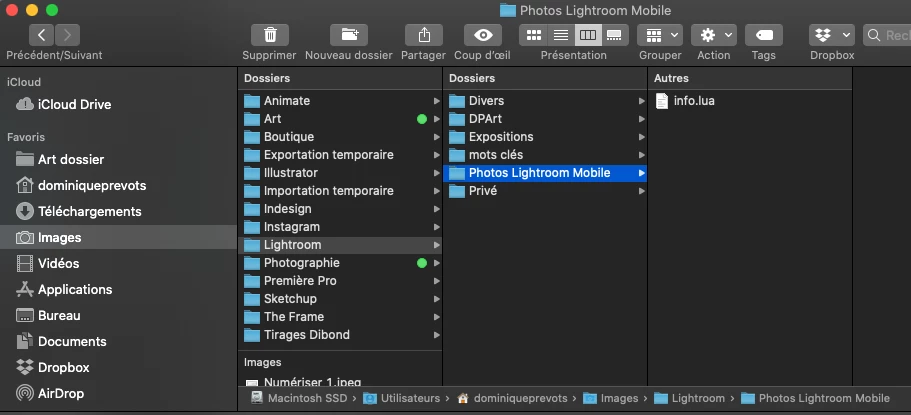Image resolution: width=911 pixels, height=415 pixels.
Task: Select the Indesign folder
Action: click(x=340, y=209)
